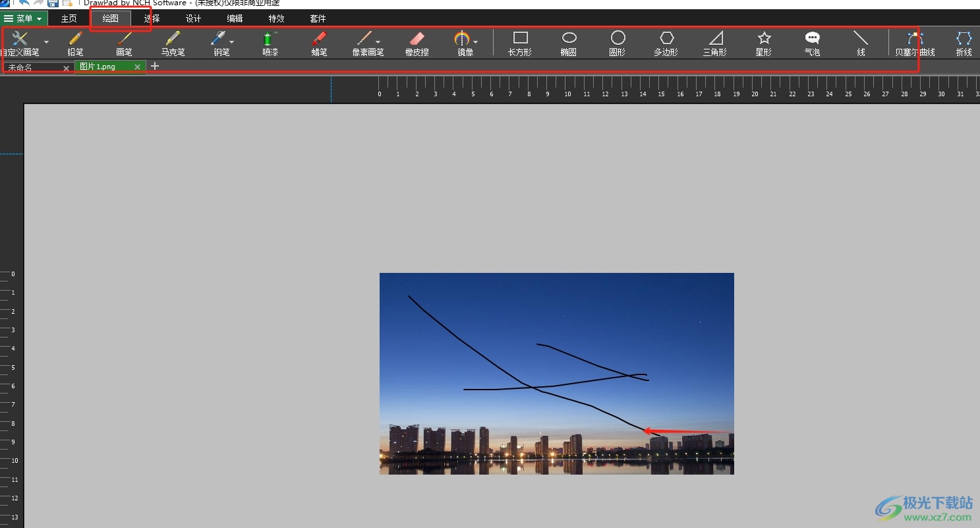Open the 主页 home ribbon tab
Image resolution: width=980 pixels, height=528 pixels.
pos(69,18)
